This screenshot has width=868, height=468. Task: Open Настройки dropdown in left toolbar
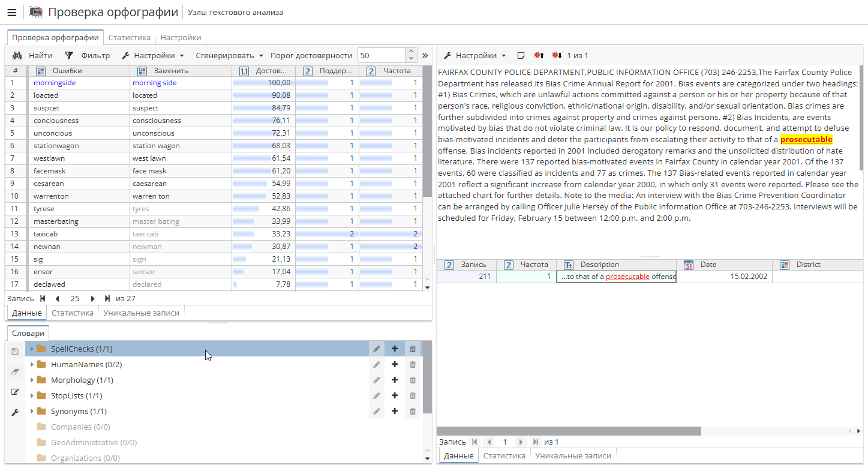tap(153, 55)
